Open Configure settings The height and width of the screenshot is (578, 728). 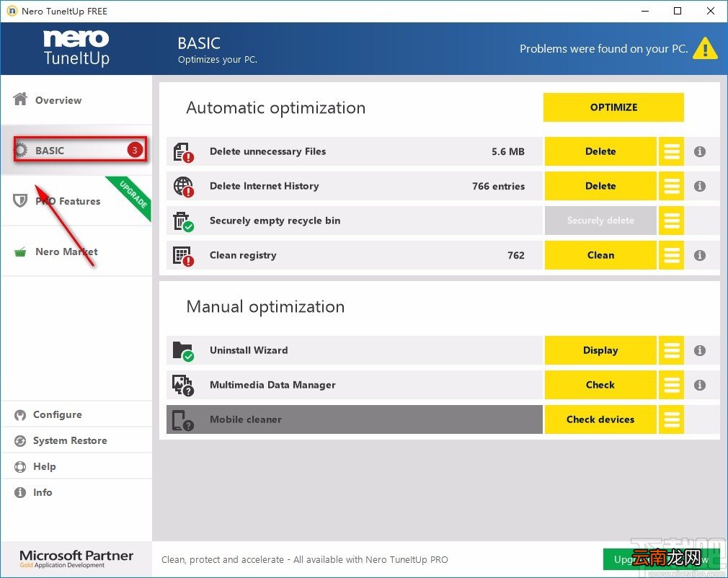pyautogui.click(x=76, y=414)
